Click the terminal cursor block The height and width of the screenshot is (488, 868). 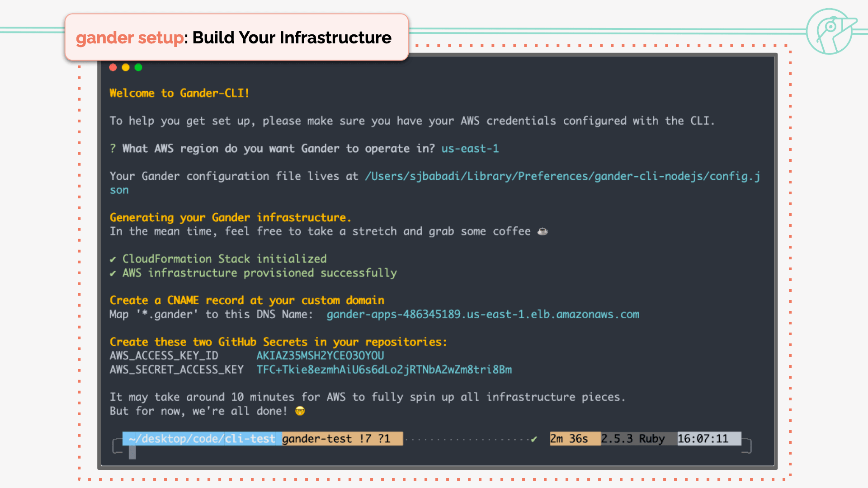132,452
